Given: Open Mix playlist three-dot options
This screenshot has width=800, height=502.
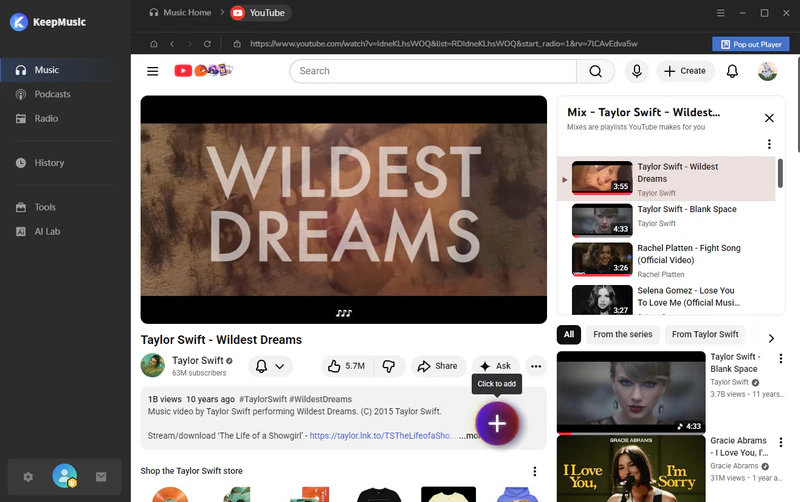Looking at the screenshot, I should point(769,144).
